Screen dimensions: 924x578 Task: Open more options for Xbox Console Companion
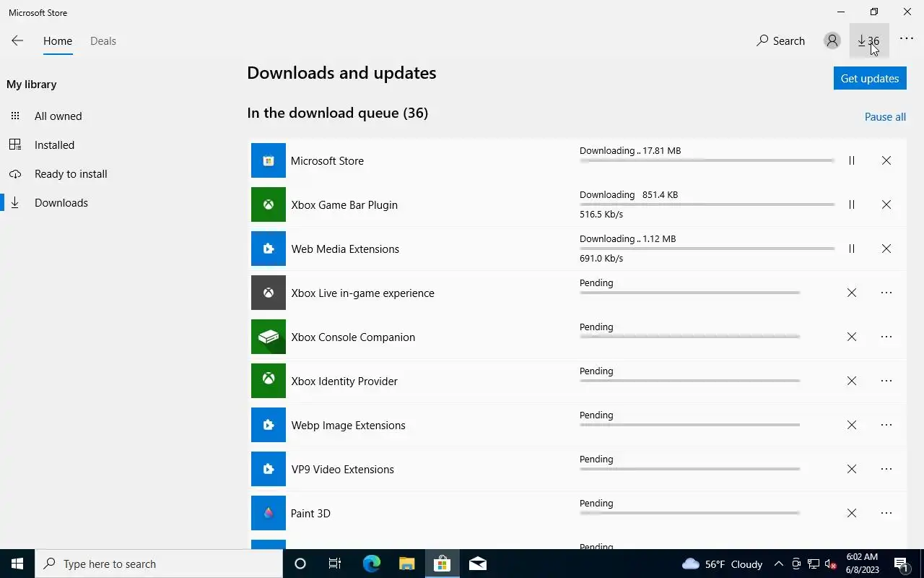pyautogui.click(x=886, y=337)
